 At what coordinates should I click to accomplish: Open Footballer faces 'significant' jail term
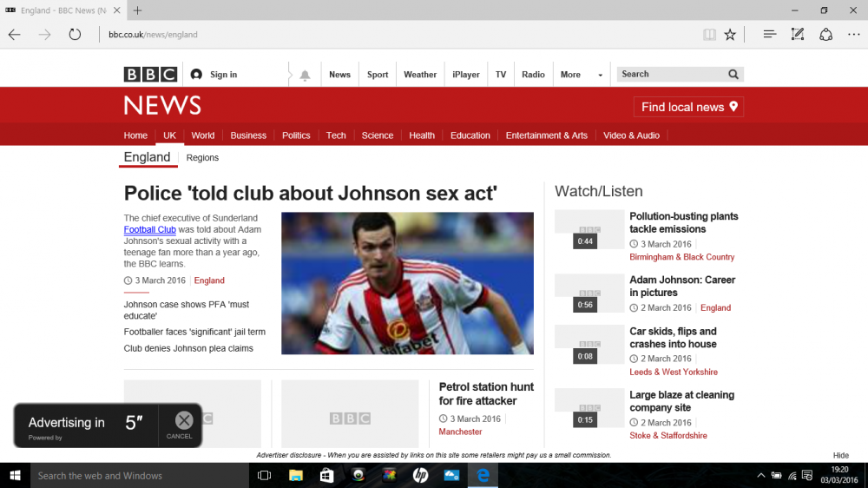point(194,332)
